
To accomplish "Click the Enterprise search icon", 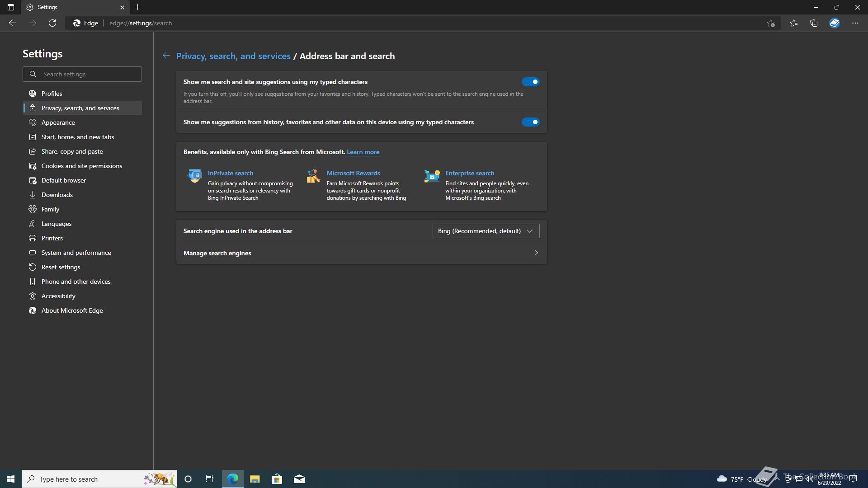I will click(432, 176).
